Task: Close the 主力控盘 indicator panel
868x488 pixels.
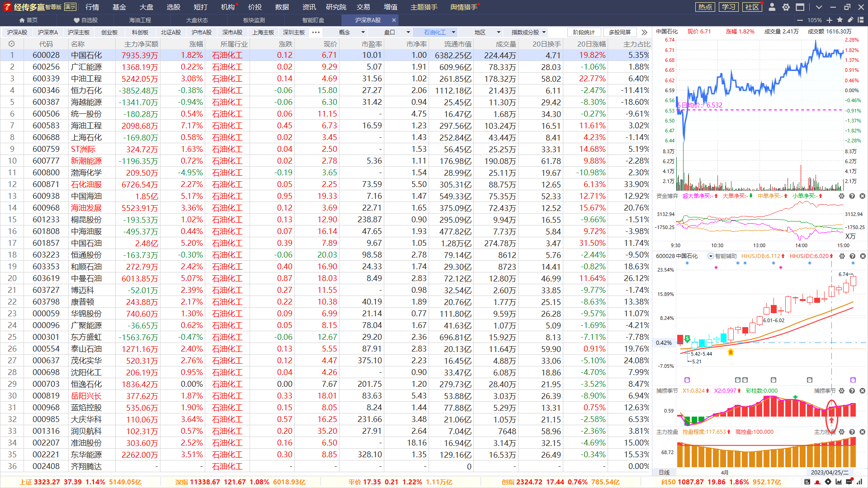Action: click(x=863, y=432)
